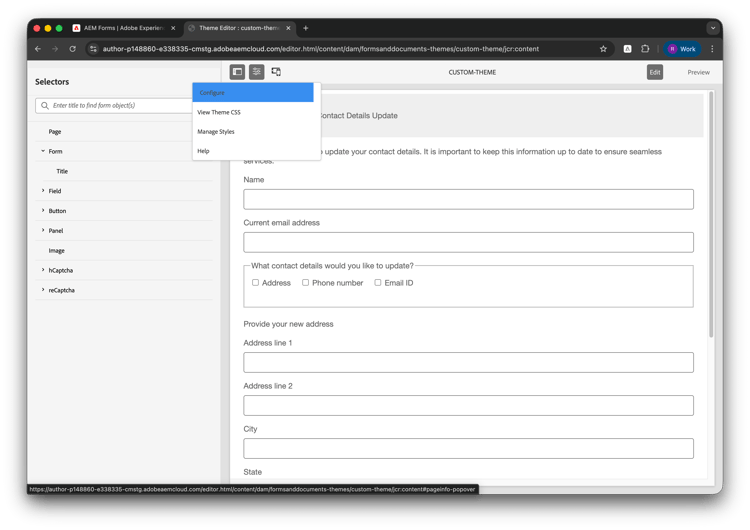The height and width of the screenshot is (530, 750).
Task: Click the Current email address field
Action: [x=468, y=242]
